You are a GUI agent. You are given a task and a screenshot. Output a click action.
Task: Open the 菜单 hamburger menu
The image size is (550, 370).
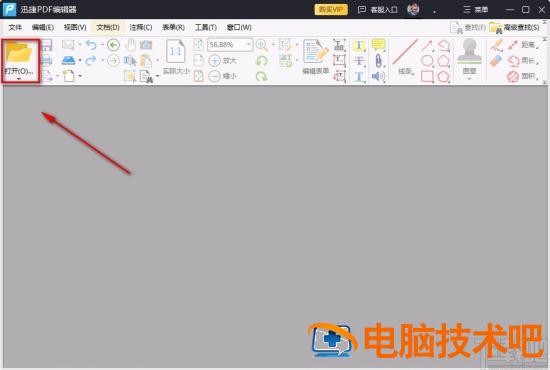point(476,9)
